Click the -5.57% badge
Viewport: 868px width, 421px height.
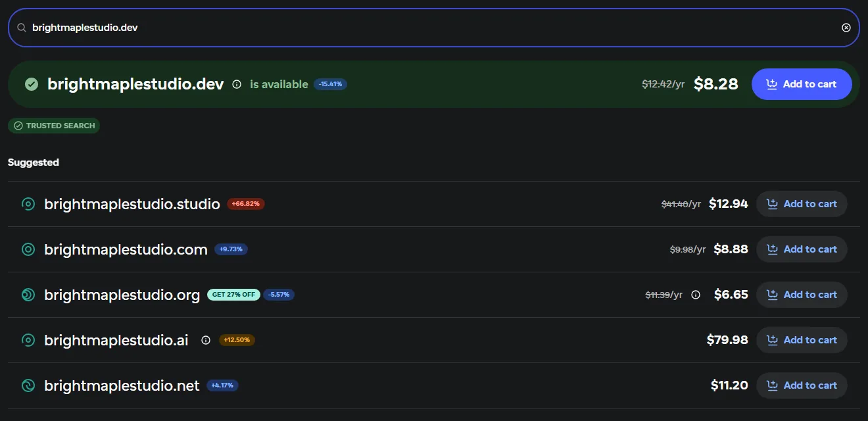pos(279,295)
